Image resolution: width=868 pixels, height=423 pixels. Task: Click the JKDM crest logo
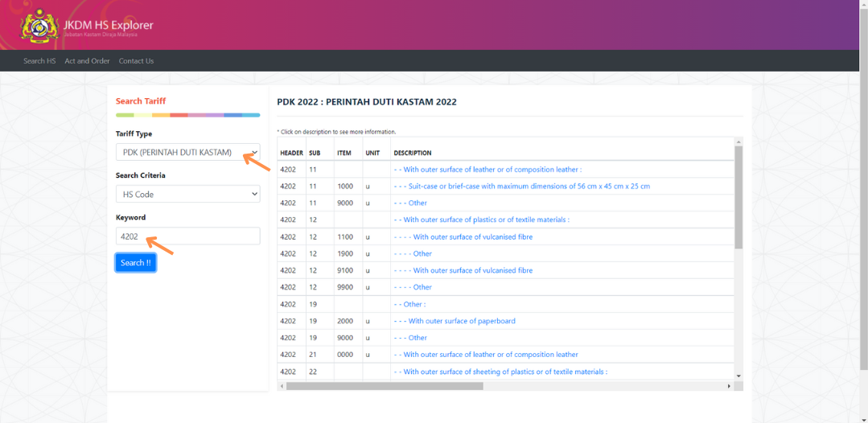[x=39, y=27]
